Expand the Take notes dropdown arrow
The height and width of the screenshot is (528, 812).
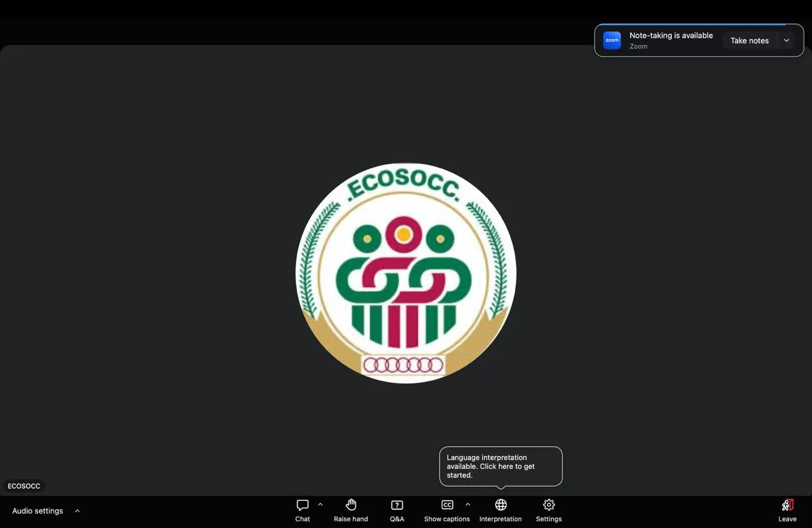pyautogui.click(x=787, y=41)
